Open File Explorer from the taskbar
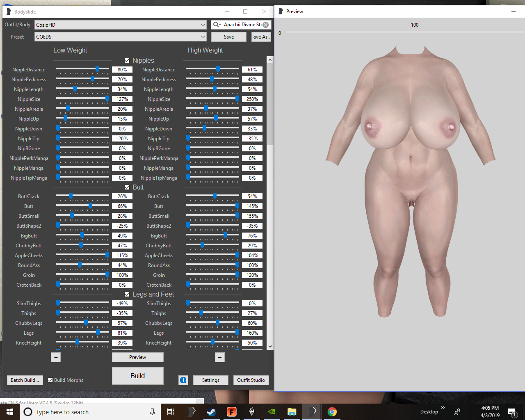 pos(292,412)
